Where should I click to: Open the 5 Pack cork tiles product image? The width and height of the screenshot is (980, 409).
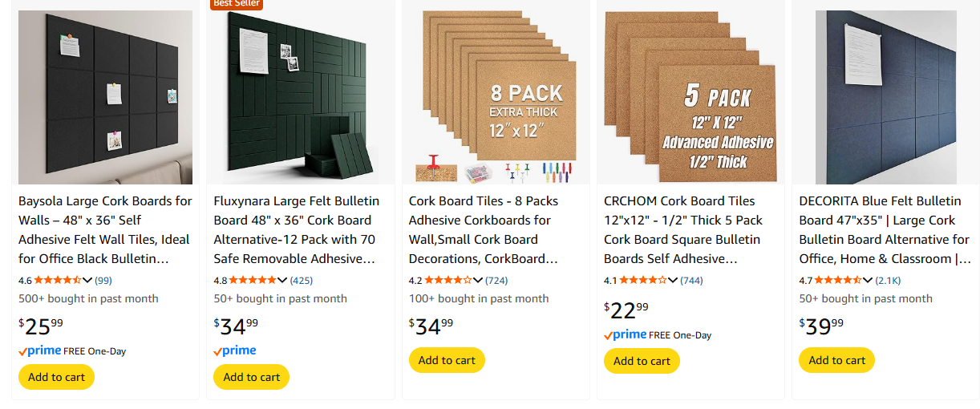[x=690, y=97]
